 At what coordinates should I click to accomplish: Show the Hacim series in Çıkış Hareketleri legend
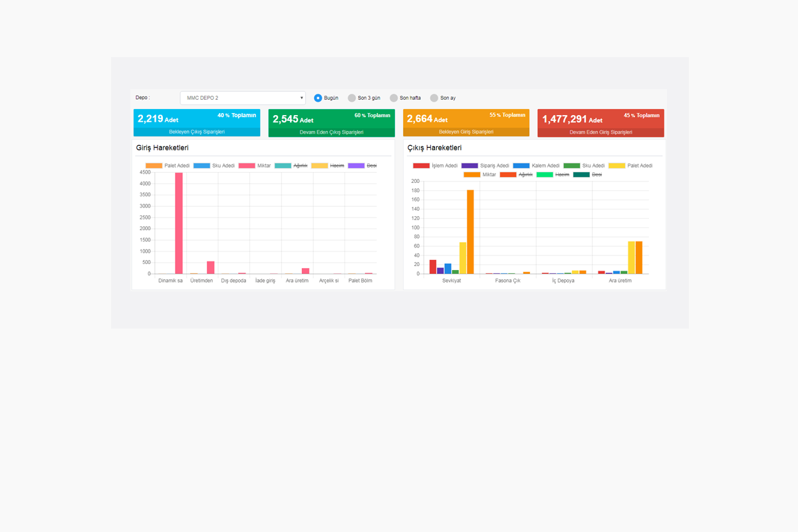(x=545, y=174)
